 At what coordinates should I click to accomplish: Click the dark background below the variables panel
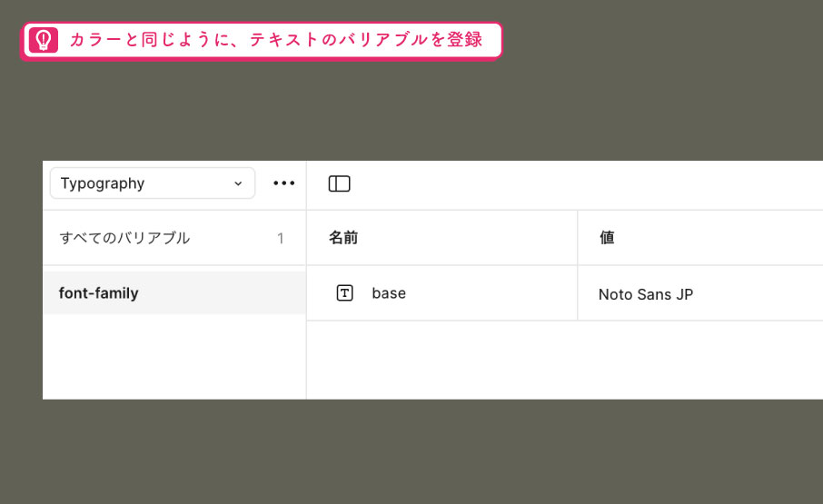411,451
